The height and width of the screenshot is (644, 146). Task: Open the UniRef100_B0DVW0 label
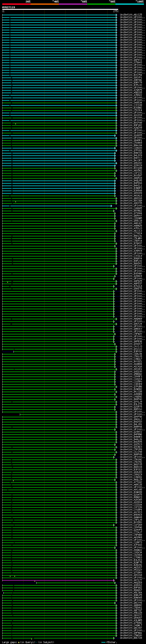coord(131,273)
